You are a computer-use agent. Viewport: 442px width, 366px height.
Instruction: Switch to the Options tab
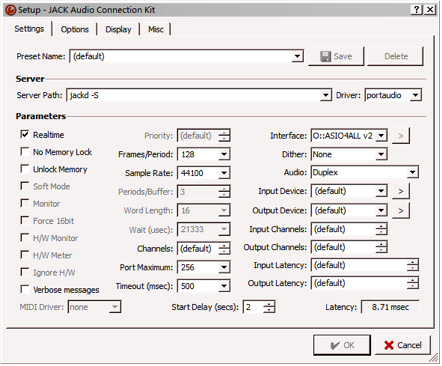click(x=75, y=29)
